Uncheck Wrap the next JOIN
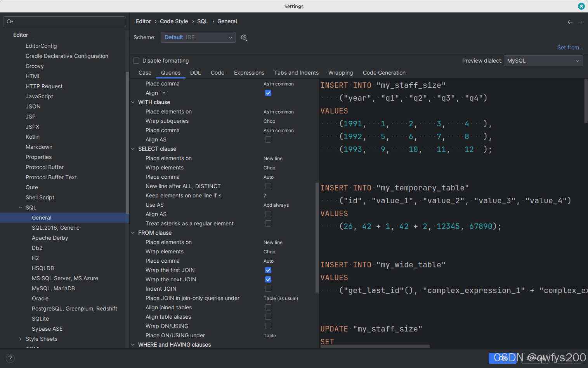Image resolution: width=588 pixels, height=368 pixels. [268, 279]
